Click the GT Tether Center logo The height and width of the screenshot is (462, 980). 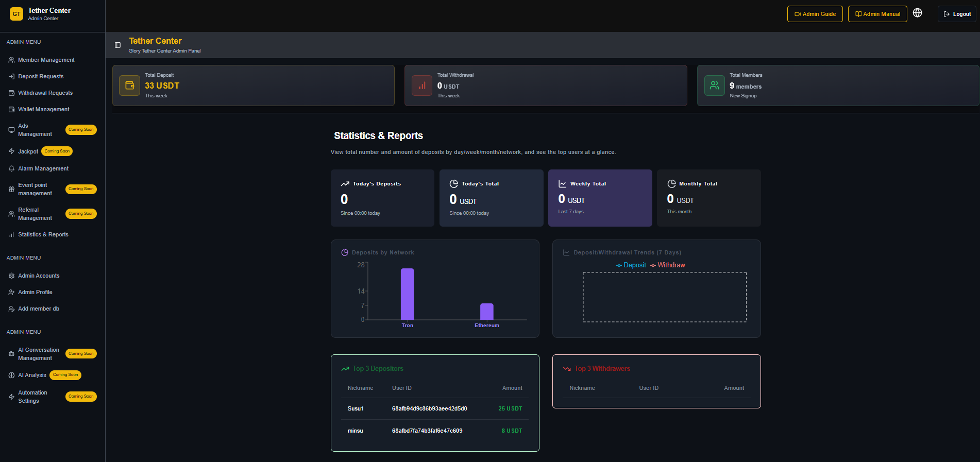[x=16, y=14]
